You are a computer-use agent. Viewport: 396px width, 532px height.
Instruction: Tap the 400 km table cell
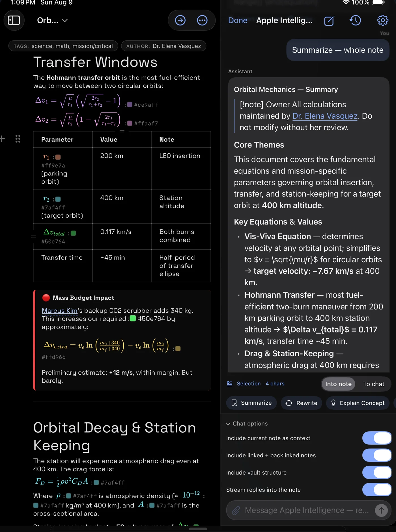[122, 207]
